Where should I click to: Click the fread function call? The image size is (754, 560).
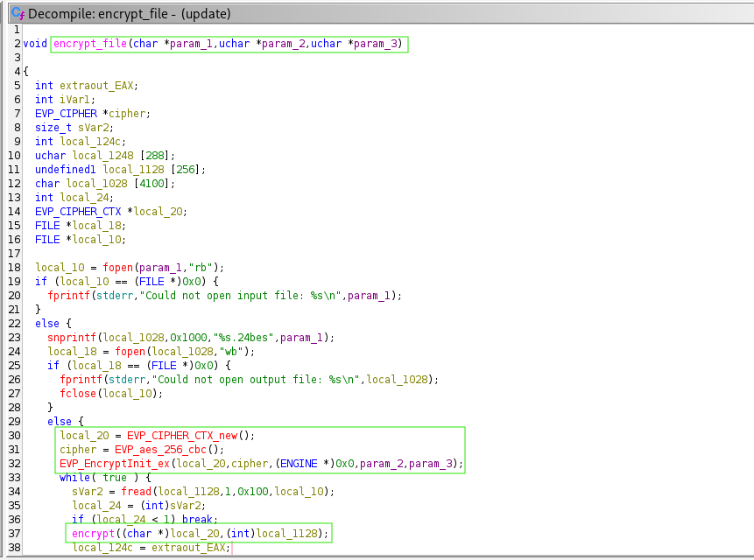tap(137, 492)
